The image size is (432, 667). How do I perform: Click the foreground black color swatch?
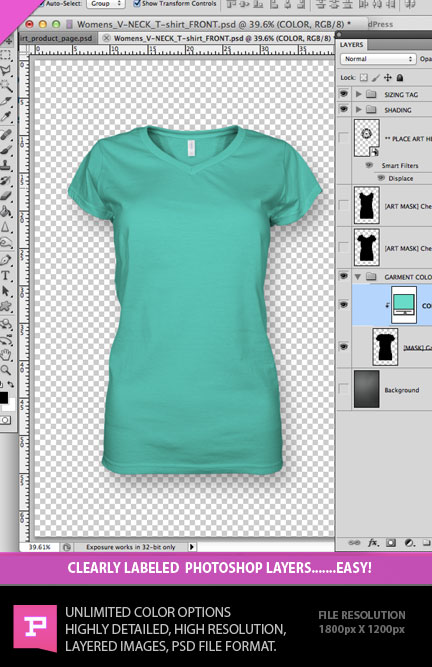(3, 398)
